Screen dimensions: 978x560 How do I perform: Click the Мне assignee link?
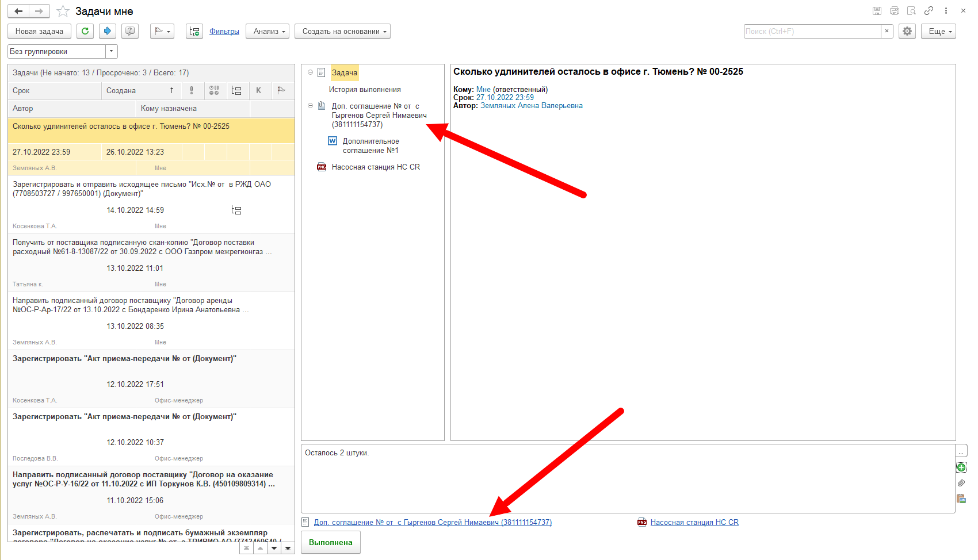483,90
